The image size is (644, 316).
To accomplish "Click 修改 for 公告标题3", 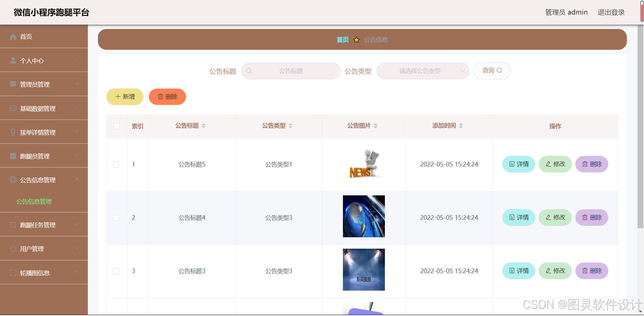I will tap(555, 270).
